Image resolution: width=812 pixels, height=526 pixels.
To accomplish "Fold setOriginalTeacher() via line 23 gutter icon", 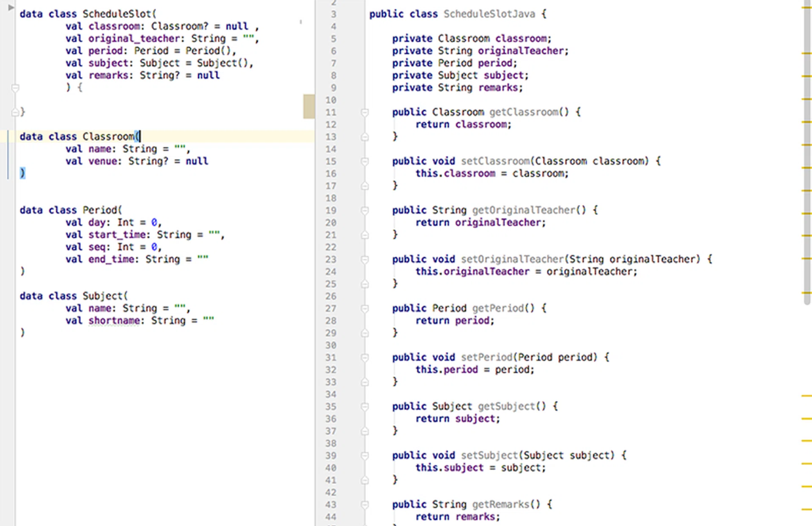I will (365, 259).
